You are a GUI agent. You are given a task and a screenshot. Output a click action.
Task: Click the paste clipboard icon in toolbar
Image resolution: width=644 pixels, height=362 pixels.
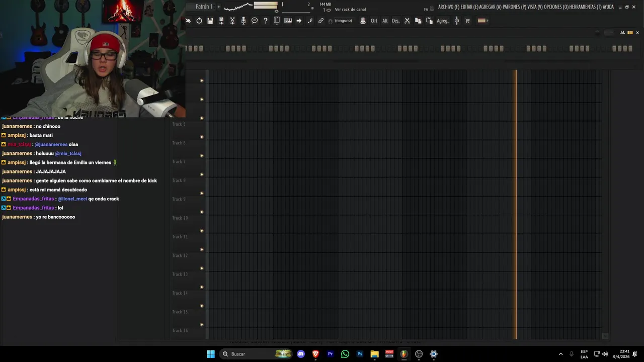coord(429,21)
